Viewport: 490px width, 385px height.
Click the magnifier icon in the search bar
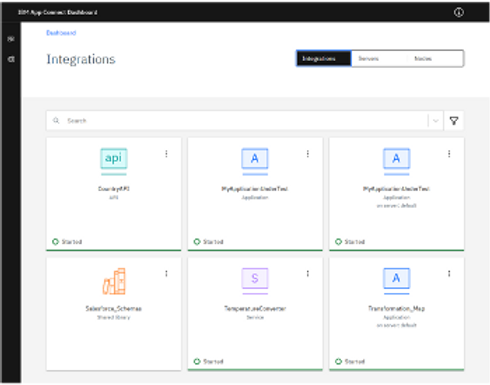(x=56, y=120)
